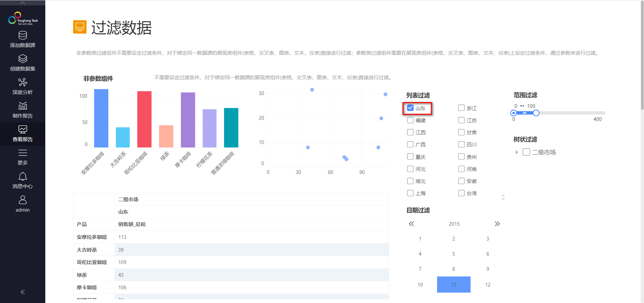
Task: Click the Yonghong Tech logo
Action: coord(22,18)
